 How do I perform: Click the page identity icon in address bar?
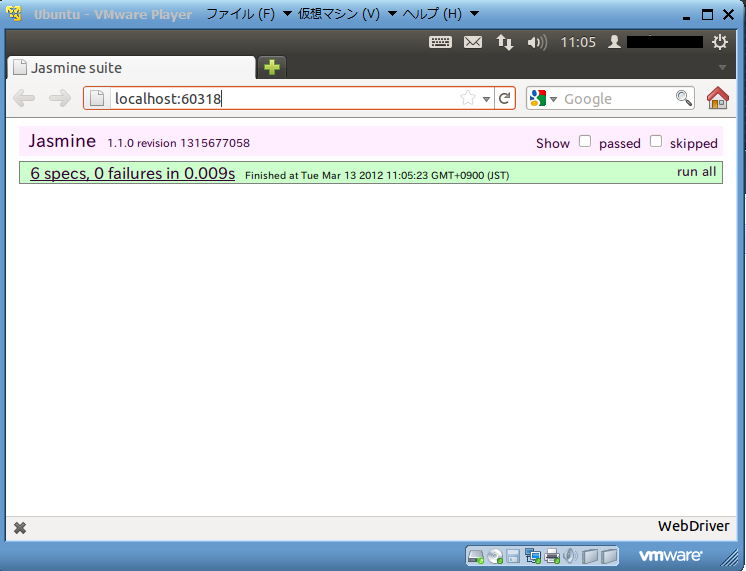pyautogui.click(x=97, y=98)
